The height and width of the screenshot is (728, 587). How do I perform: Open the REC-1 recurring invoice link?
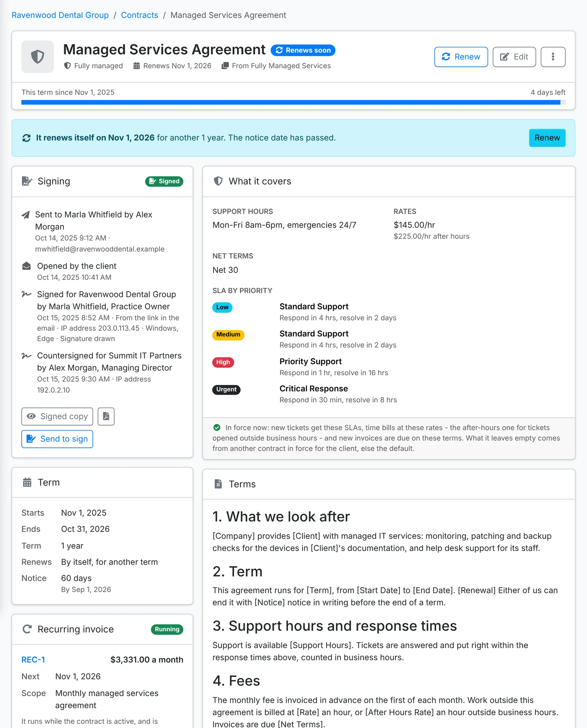point(33,660)
